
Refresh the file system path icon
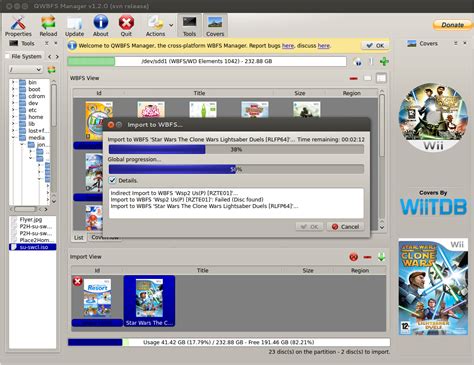(x=51, y=70)
